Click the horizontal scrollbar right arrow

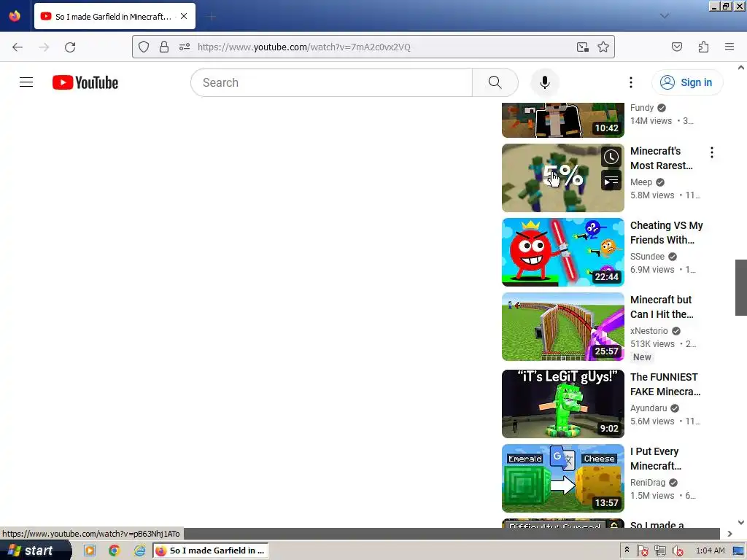[729, 534]
